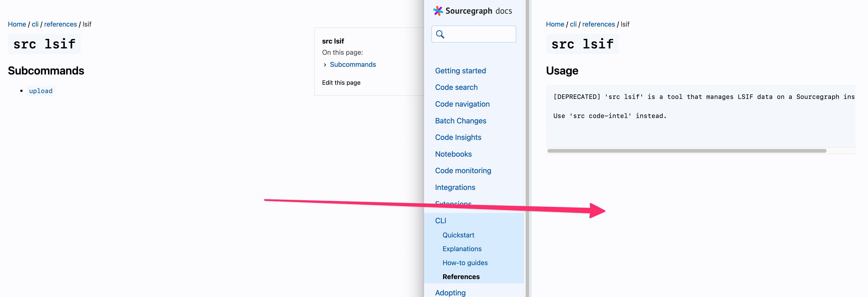Image resolution: width=868 pixels, height=297 pixels.
Task: Open CLI Quickstart sub-item
Action: pyautogui.click(x=458, y=235)
